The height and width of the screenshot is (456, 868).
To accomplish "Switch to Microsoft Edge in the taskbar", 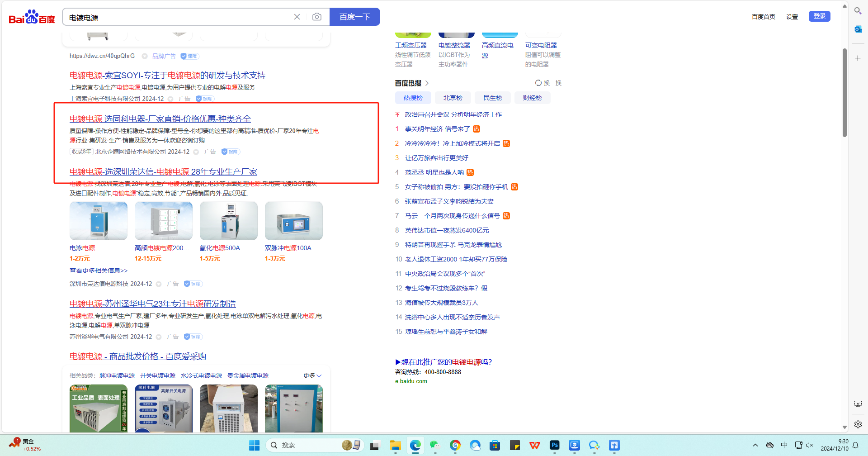I will tap(415, 446).
